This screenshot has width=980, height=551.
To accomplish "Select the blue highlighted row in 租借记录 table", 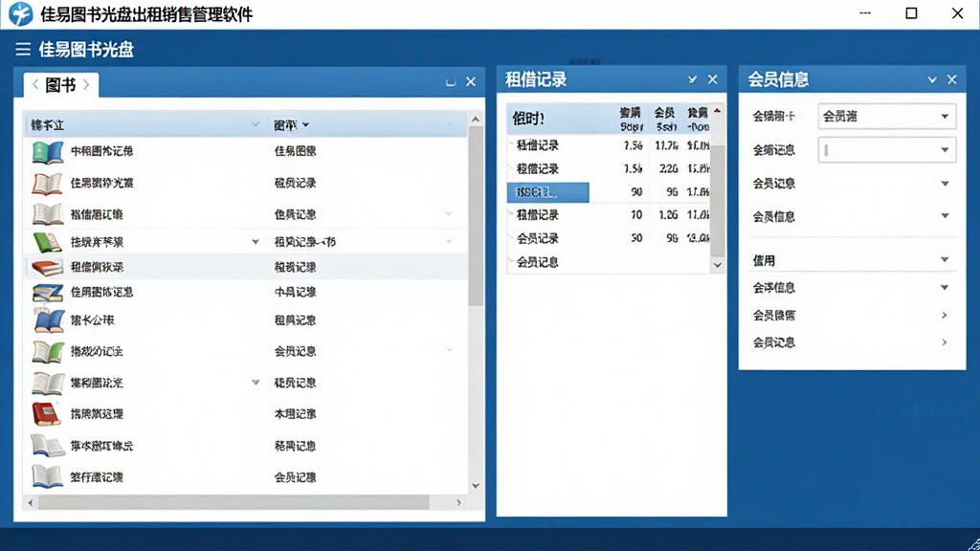I will point(547,192).
